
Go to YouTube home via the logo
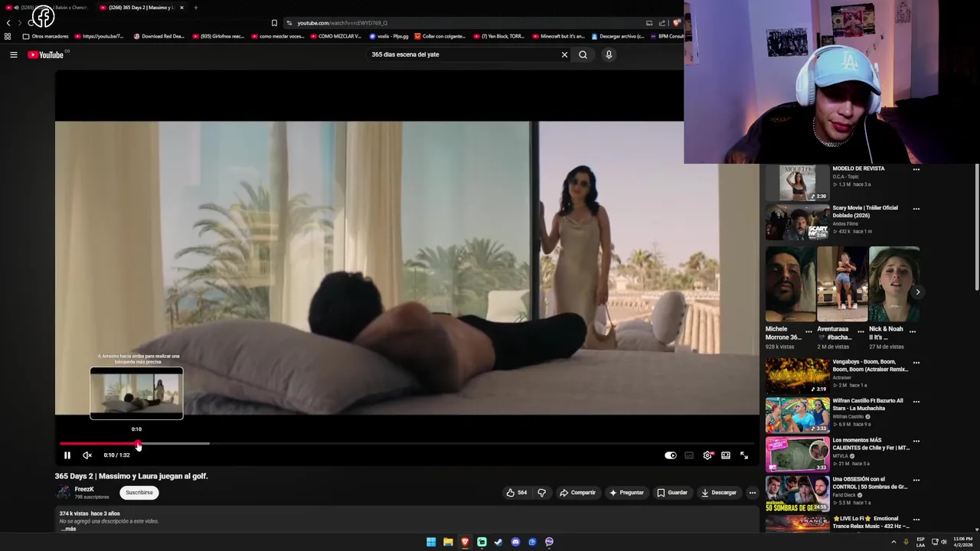(46, 54)
